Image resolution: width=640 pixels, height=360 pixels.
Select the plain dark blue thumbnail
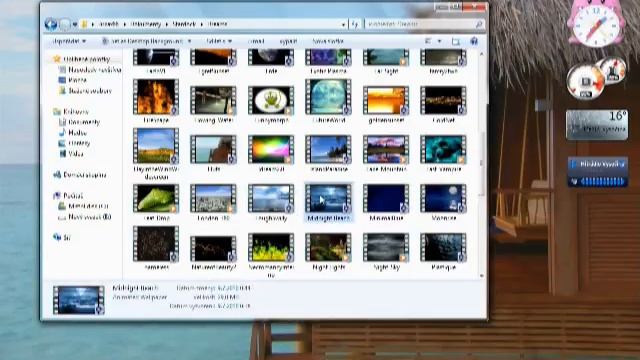click(x=386, y=199)
